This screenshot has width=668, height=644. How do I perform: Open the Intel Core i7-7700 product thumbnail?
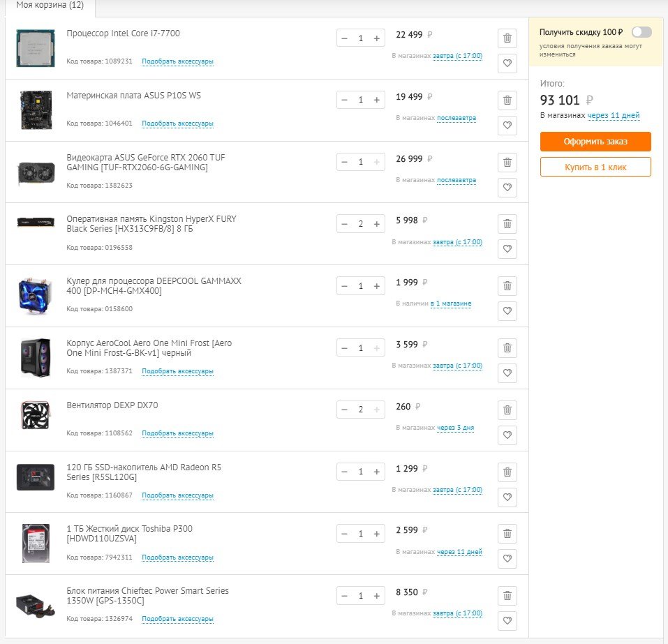36,48
